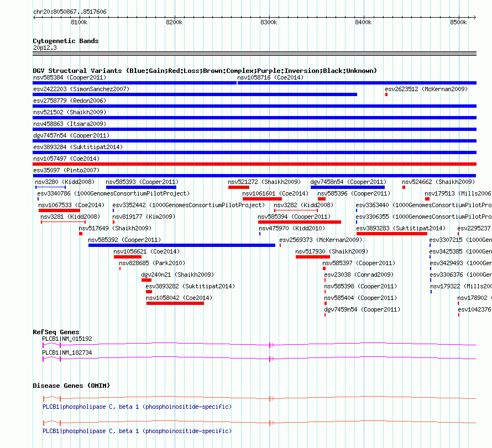Select nsv517930 (Shaikh2009) variant
Image resolution: width=492 pixels, height=448 pixels.
pos(332,251)
